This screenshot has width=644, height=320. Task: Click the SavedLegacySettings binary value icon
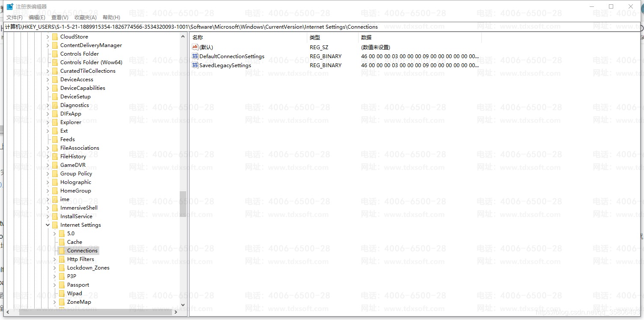click(195, 65)
